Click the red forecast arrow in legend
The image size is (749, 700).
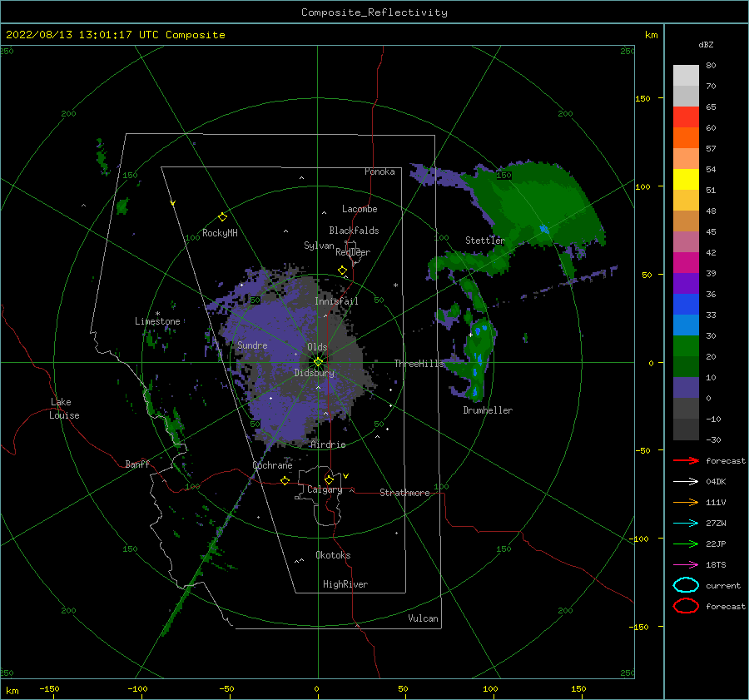[x=686, y=460]
